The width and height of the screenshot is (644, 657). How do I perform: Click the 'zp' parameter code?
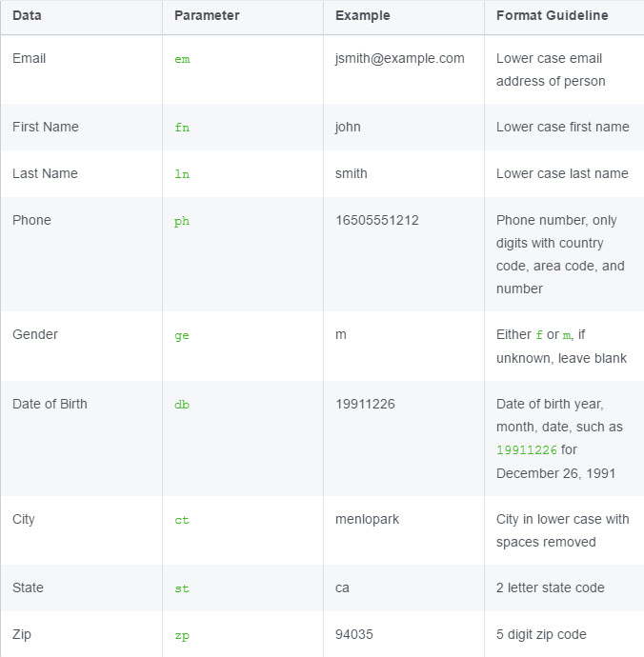click(x=182, y=636)
